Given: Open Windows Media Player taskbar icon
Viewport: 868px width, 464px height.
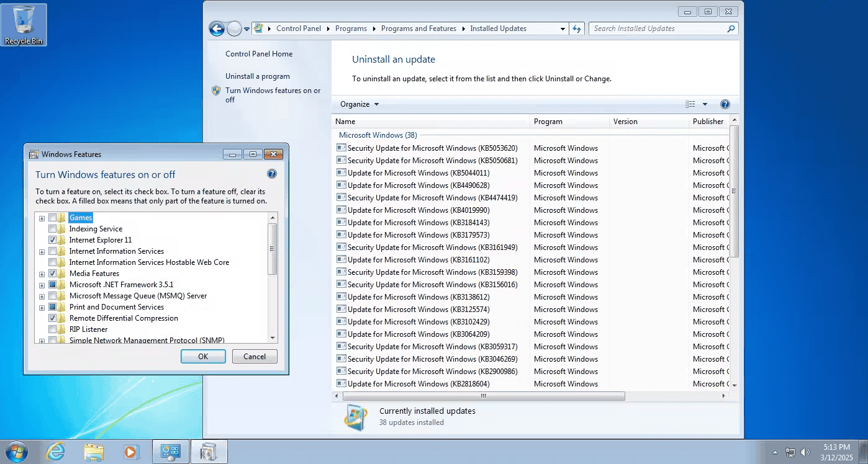Looking at the screenshot, I should pos(131,452).
